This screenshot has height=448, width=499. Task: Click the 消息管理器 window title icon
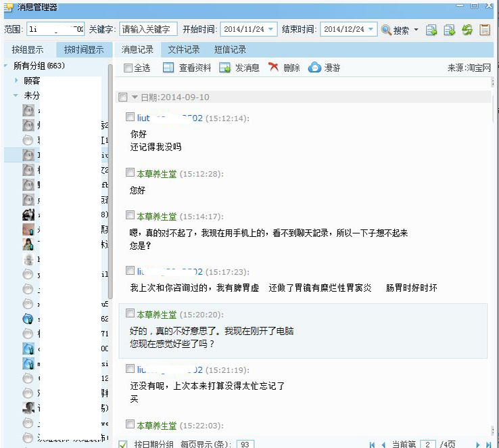tap(8, 7)
